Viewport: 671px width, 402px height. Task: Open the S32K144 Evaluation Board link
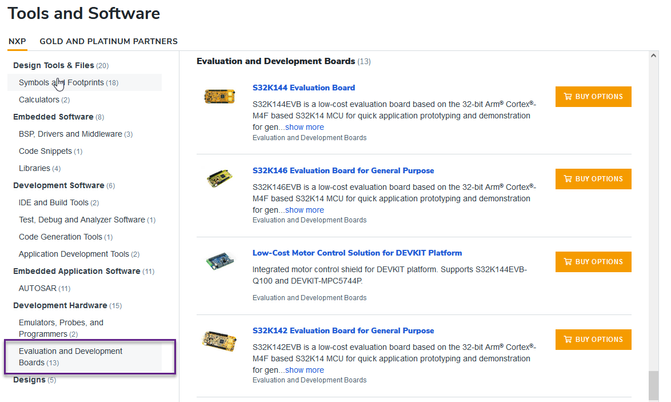click(x=303, y=88)
